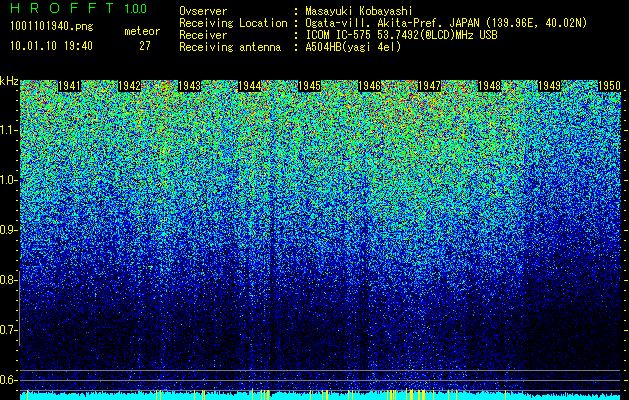Click the 1.0 frequency axis label
This screenshot has height=400, width=629.
(8, 180)
